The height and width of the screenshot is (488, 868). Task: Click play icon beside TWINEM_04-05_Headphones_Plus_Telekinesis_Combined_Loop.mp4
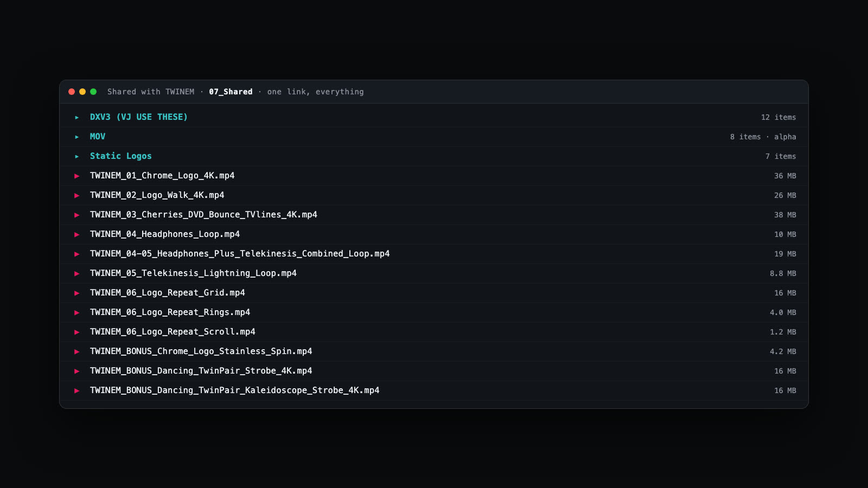(x=77, y=254)
